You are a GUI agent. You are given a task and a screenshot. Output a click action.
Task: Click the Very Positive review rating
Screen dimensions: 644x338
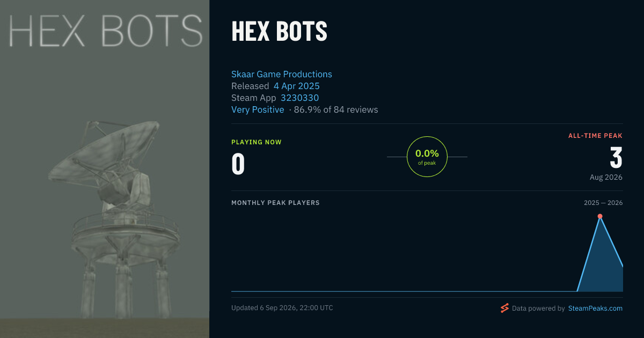tap(258, 109)
